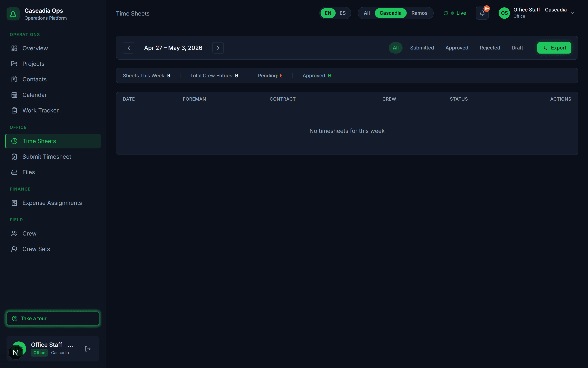Export the timesheets

coord(554,48)
